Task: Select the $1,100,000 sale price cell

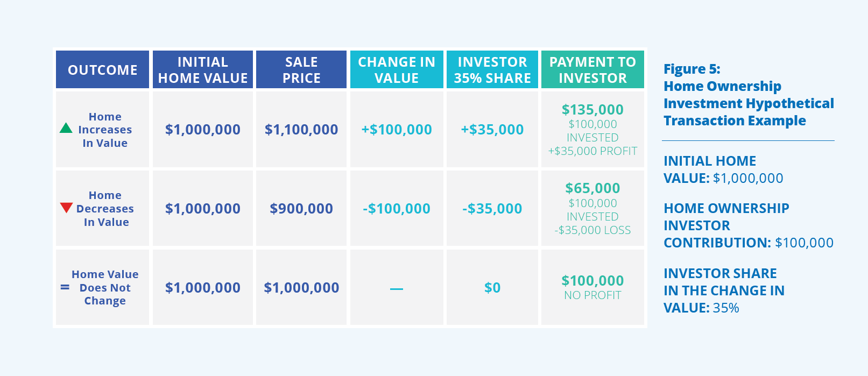Action: (x=301, y=130)
